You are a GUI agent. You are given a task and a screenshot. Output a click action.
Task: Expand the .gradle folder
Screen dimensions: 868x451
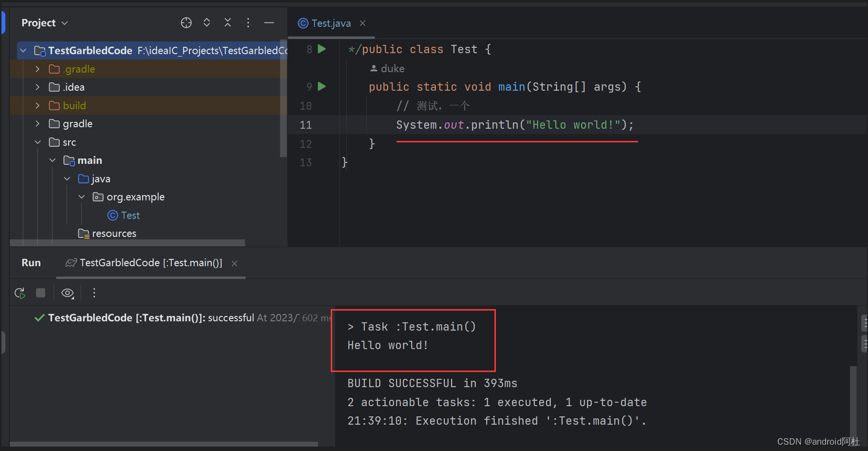pyautogui.click(x=38, y=69)
